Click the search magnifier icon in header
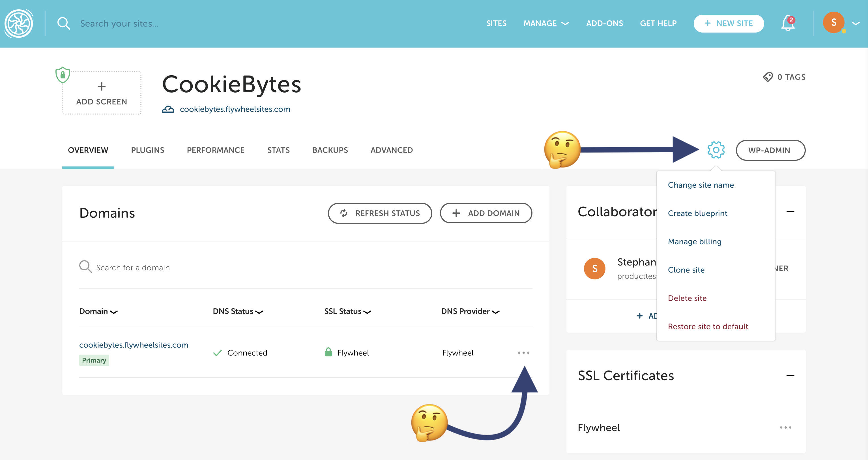The height and width of the screenshot is (460, 868). (x=63, y=23)
